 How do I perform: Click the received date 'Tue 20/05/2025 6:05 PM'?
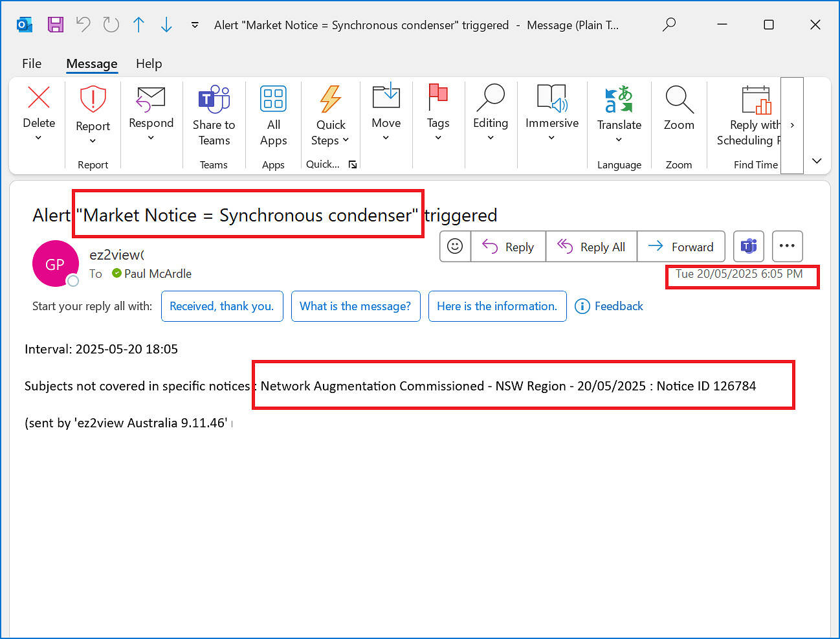point(739,274)
